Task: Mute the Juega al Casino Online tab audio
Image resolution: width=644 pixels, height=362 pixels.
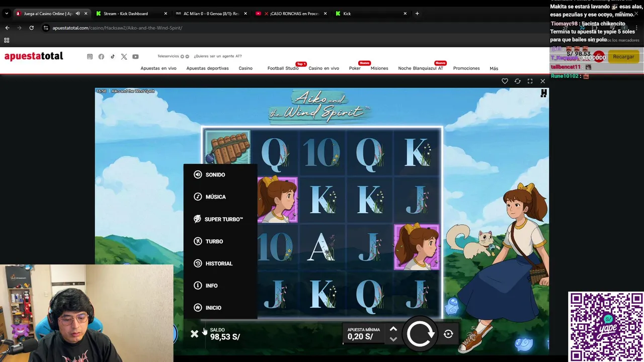Action: click(x=77, y=14)
